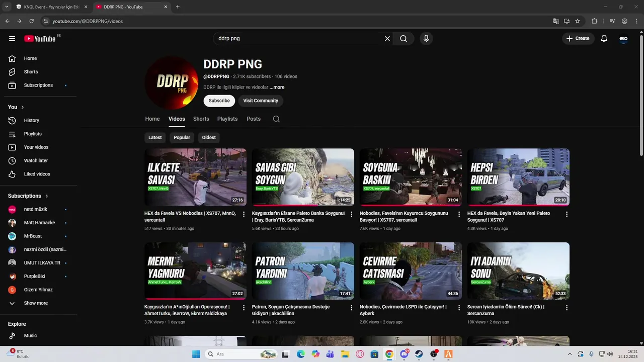Clear the search box with the X icon
This screenshot has width=644, height=362.
tap(387, 39)
